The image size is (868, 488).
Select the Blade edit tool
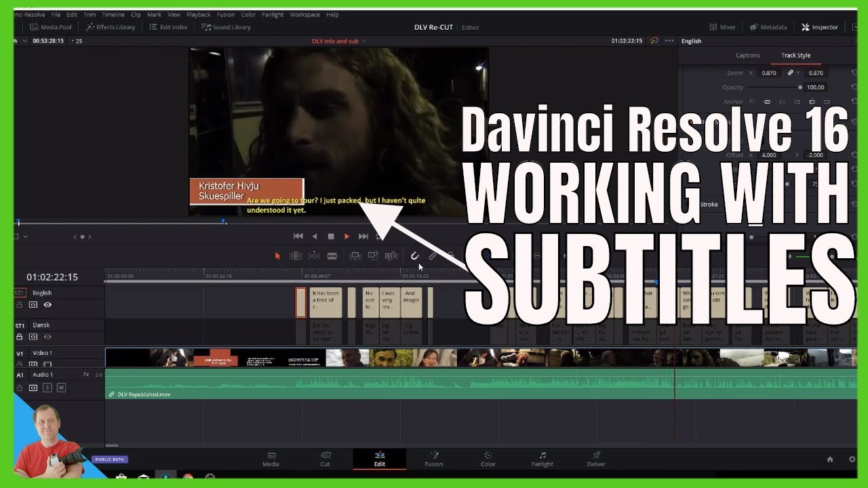click(x=332, y=256)
